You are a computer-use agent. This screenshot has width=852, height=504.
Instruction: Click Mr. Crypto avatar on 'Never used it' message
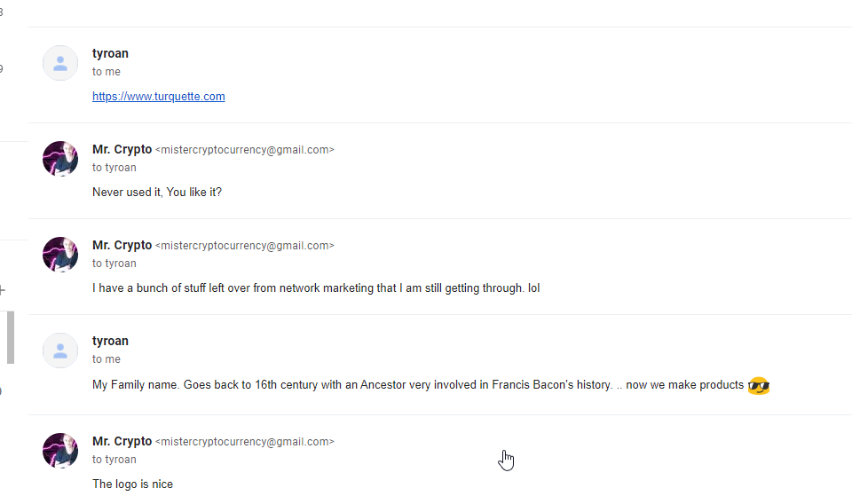point(60,159)
